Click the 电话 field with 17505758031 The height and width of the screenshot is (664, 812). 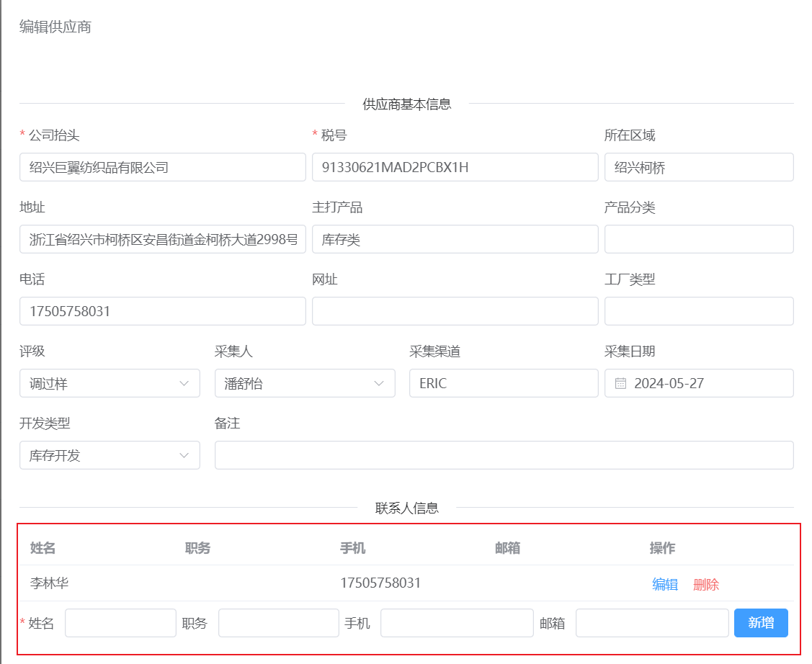point(162,311)
